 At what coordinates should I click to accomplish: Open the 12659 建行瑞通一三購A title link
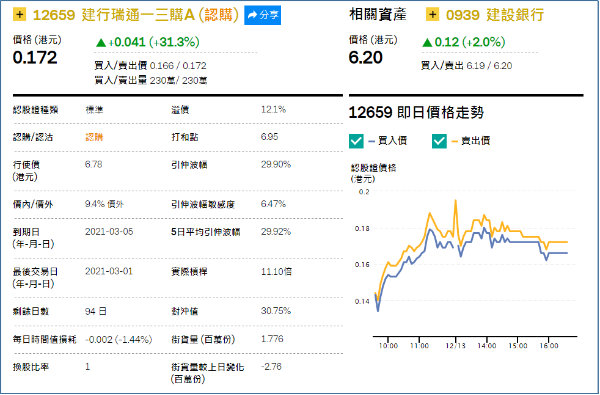tap(135, 15)
